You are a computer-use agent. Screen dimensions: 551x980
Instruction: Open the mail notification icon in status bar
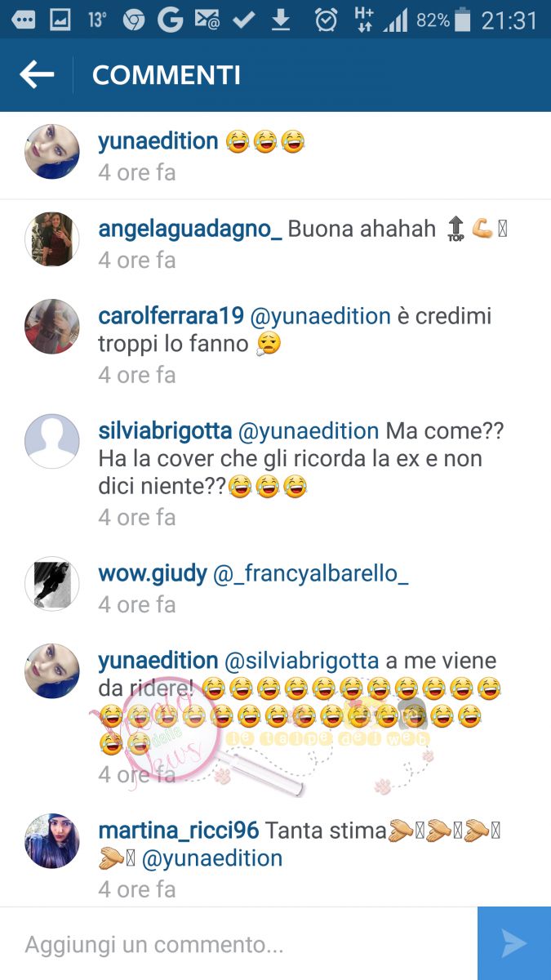coord(207,20)
